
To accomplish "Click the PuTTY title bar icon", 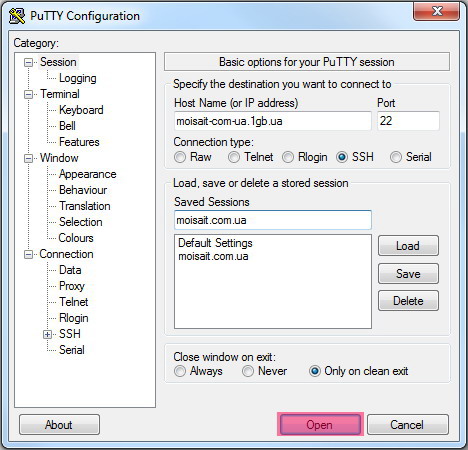I will 17,16.
